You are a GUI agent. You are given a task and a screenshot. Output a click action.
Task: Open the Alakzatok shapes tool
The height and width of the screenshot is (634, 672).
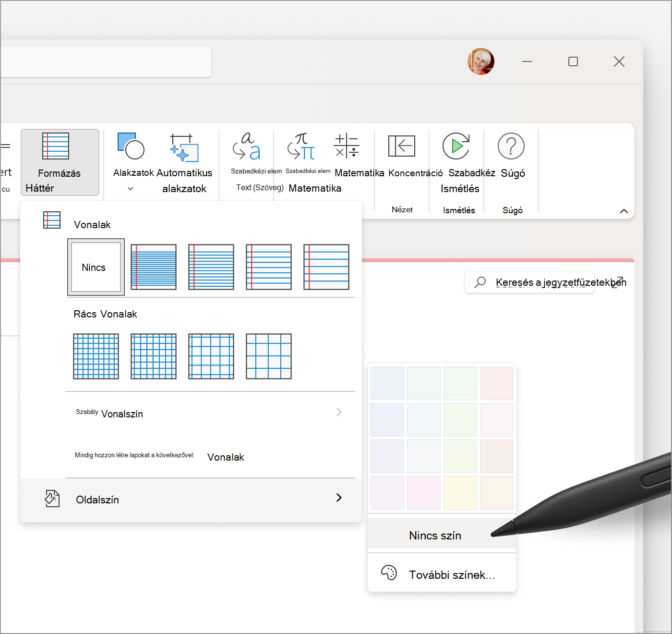[131, 146]
